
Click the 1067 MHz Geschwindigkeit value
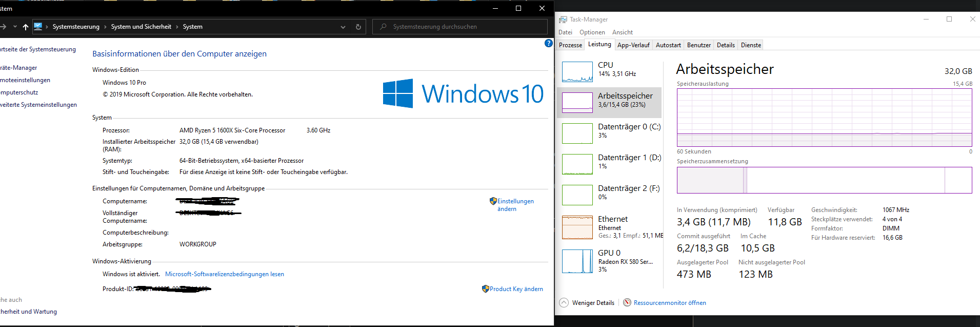tap(896, 210)
